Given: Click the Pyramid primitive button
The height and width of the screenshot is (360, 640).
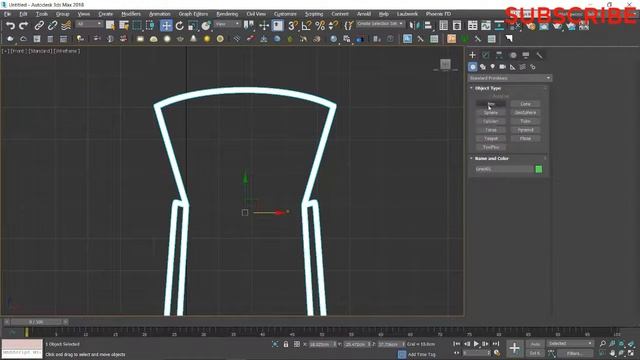Looking at the screenshot, I should tap(526, 130).
